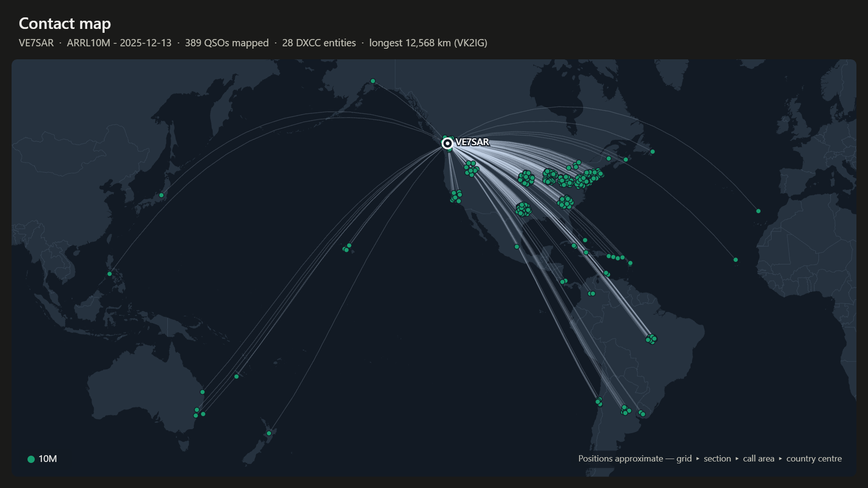Click the 'longest 12,568 km (VK2IG)' text
The height and width of the screenshot is (488, 868).
click(428, 43)
